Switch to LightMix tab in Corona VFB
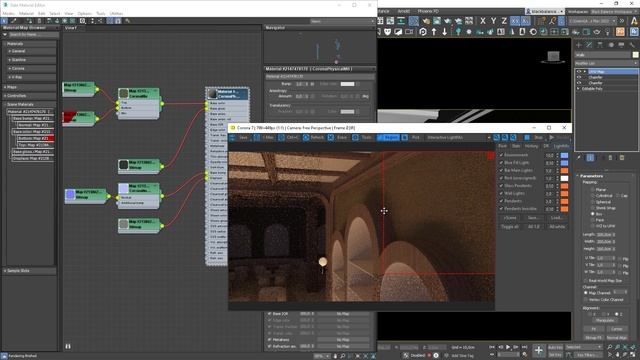The image size is (640, 360). pos(562,146)
